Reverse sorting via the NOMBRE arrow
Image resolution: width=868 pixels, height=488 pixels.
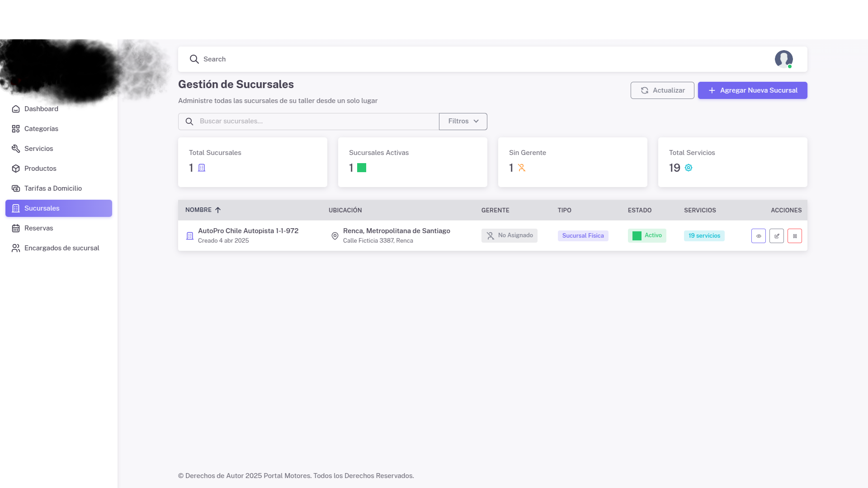[x=218, y=210]
